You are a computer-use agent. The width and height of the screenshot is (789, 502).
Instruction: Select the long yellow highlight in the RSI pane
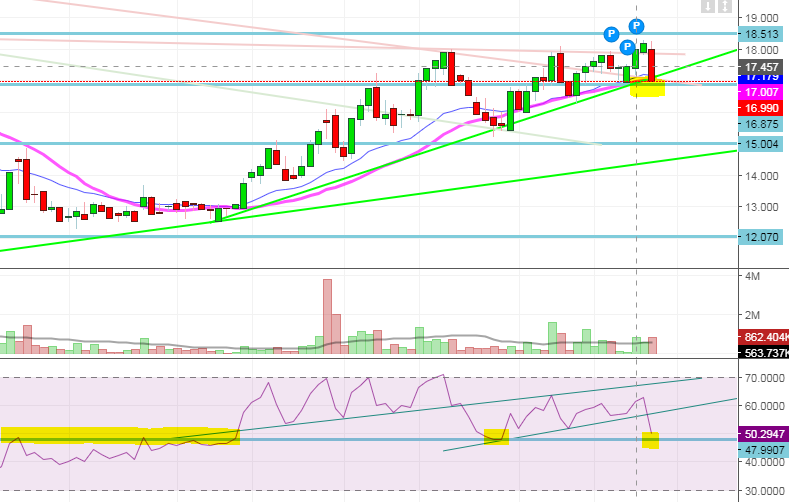120,436
